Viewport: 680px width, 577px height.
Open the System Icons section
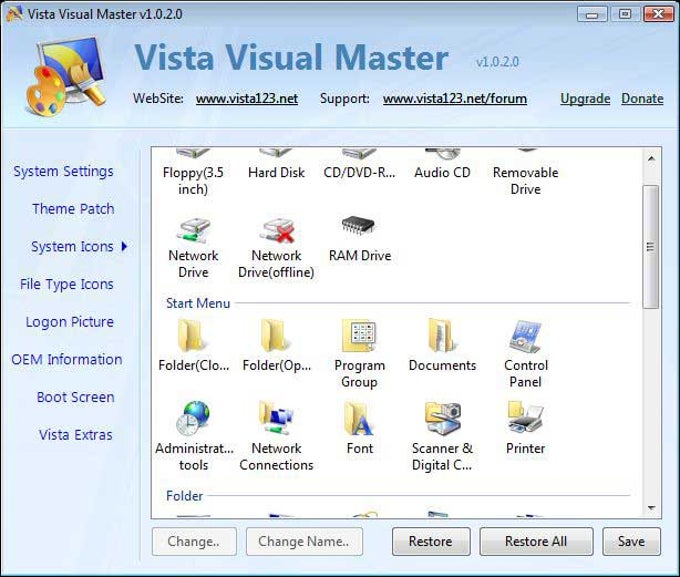(x=72, y=247)
